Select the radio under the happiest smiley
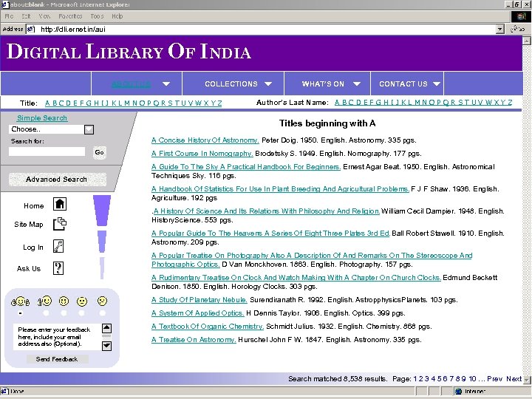The height and width of the screenshot is (399, 532). coord(21,313)
